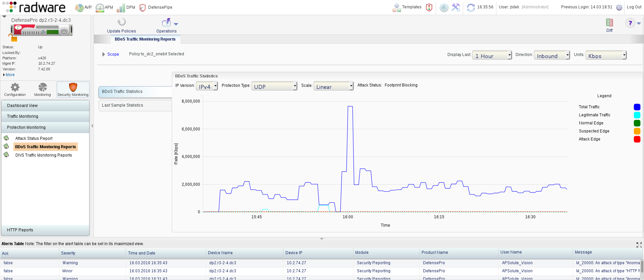Select the BDoS Traffic Statistics side tab
The height and width of the screenshot is (280, 644).
point(135,92)
